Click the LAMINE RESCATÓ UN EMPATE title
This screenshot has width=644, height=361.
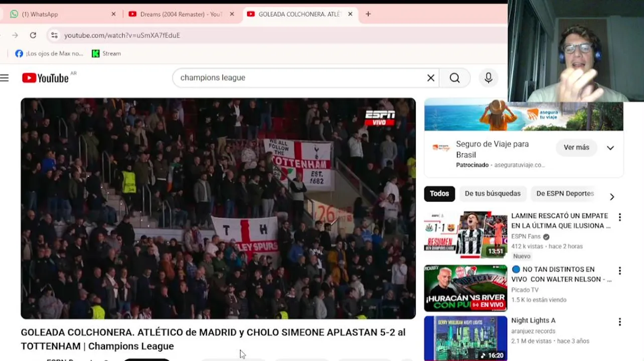point(561,221)
